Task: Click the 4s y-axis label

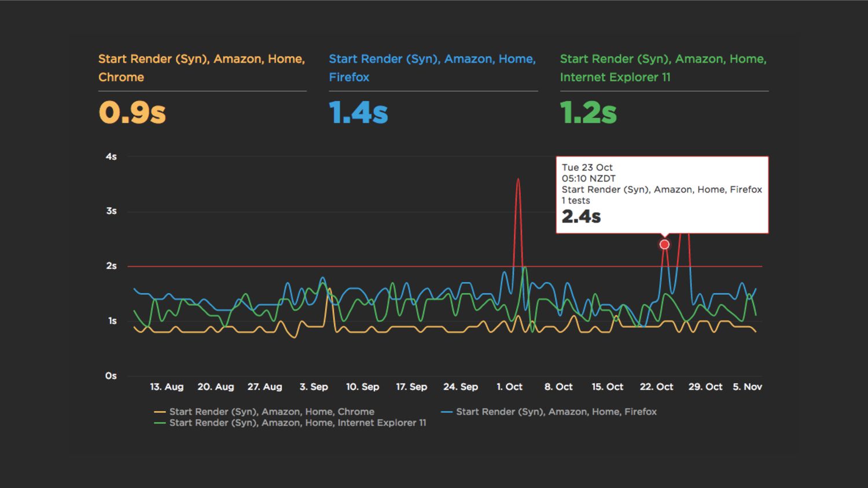Action: [x=111, y=157]
